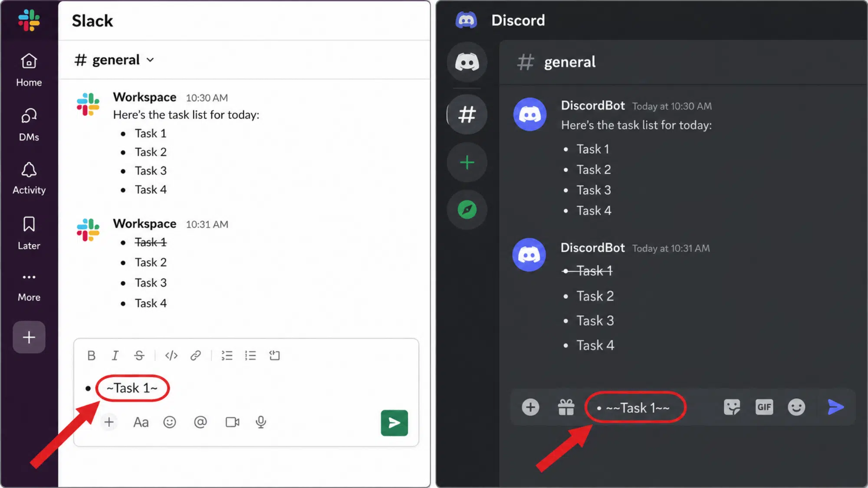Click DiscordBot avatar on 10:31 AM message

[x=529, y=255]
